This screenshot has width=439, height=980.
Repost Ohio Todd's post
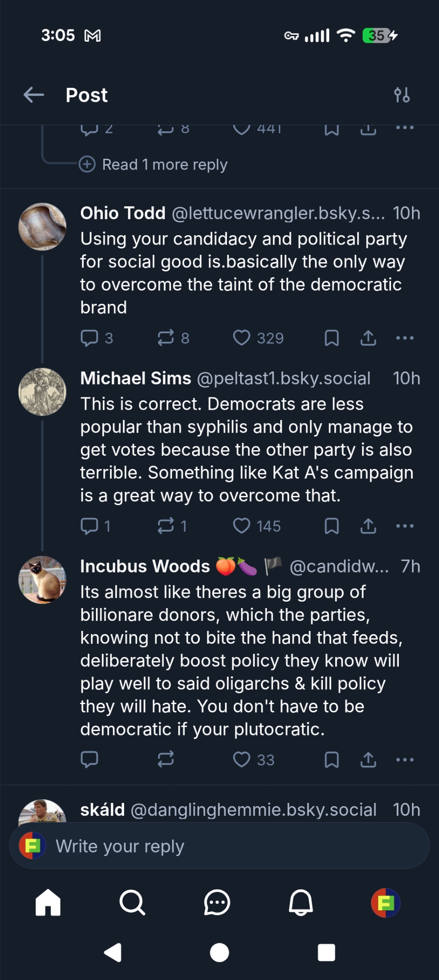tap(166, 338)
